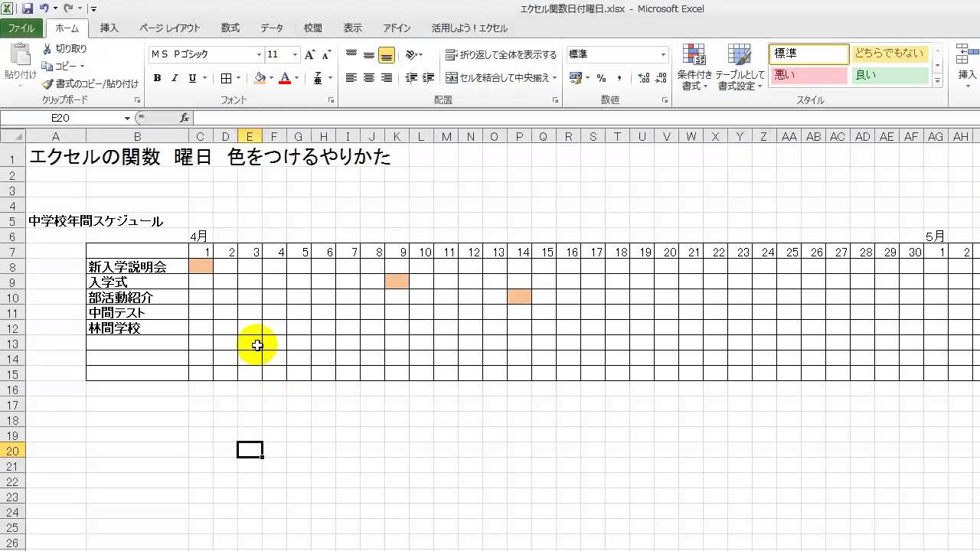Decrease decimal places
The image size is (980, 551).
[661, 78]
